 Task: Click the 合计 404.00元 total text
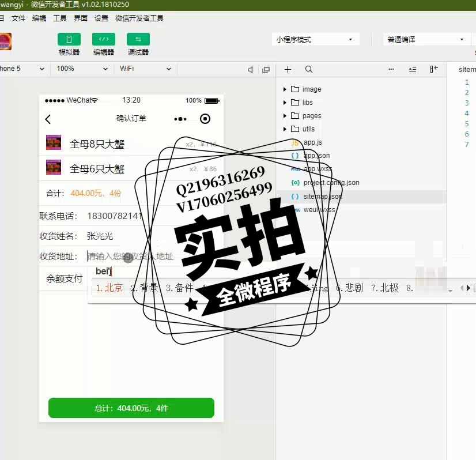(x=84, y=193)
